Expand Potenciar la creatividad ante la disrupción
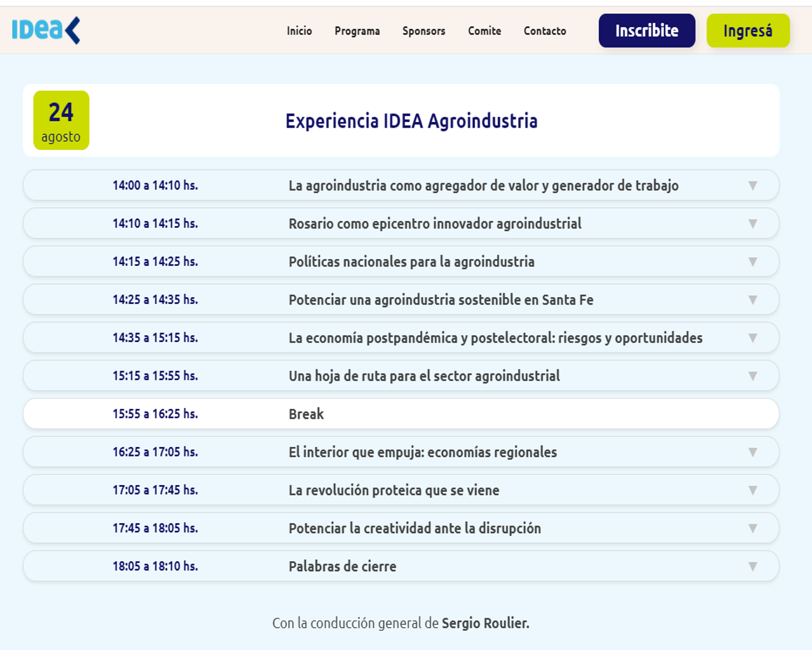The height and width of the screenshot is (650, 812). (752, 528)
